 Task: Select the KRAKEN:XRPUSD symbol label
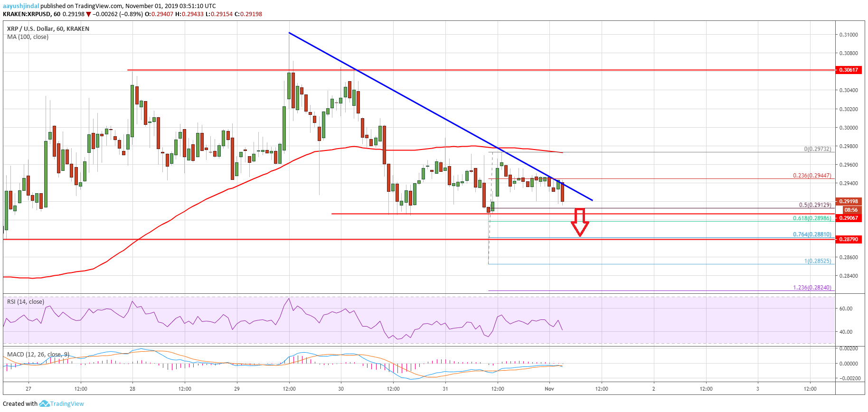tap(27, 14)
